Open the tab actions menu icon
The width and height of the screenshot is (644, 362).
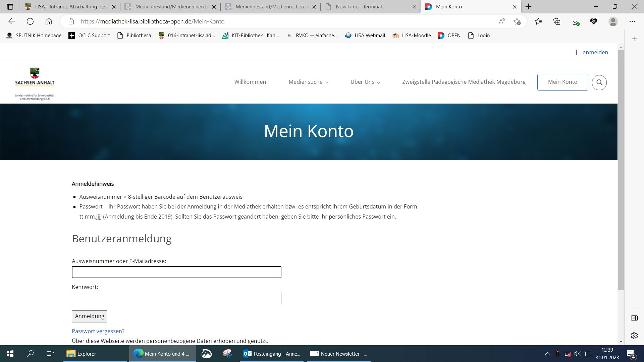click(x=10, y=7)
